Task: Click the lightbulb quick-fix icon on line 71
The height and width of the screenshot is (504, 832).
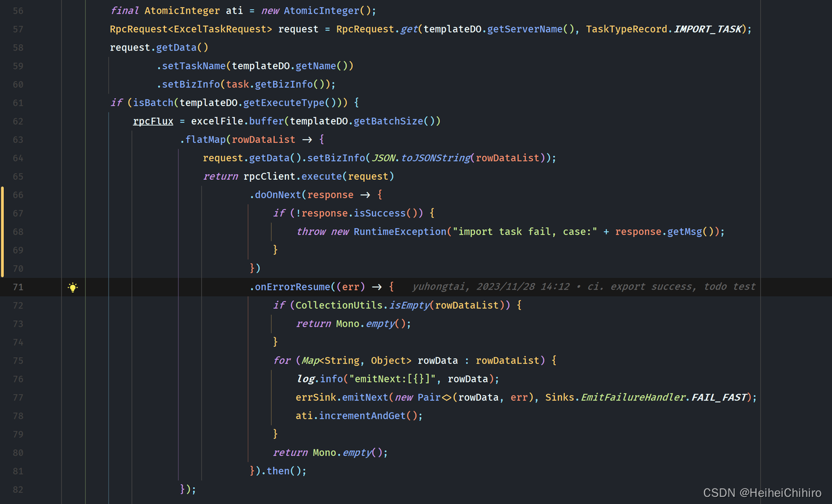Action: coord(73,287)
